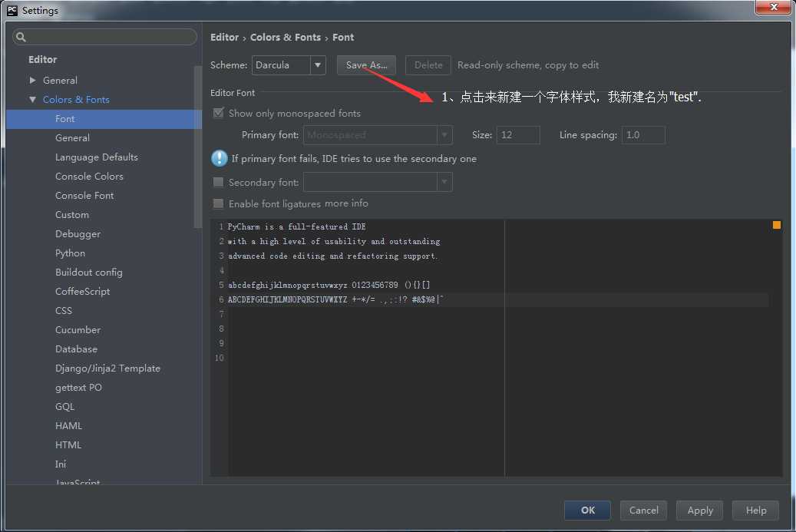Viewport: 796px width, 532px height.
Task: Enable the Secondary font checkbox
Action: (x=218, y=182)
